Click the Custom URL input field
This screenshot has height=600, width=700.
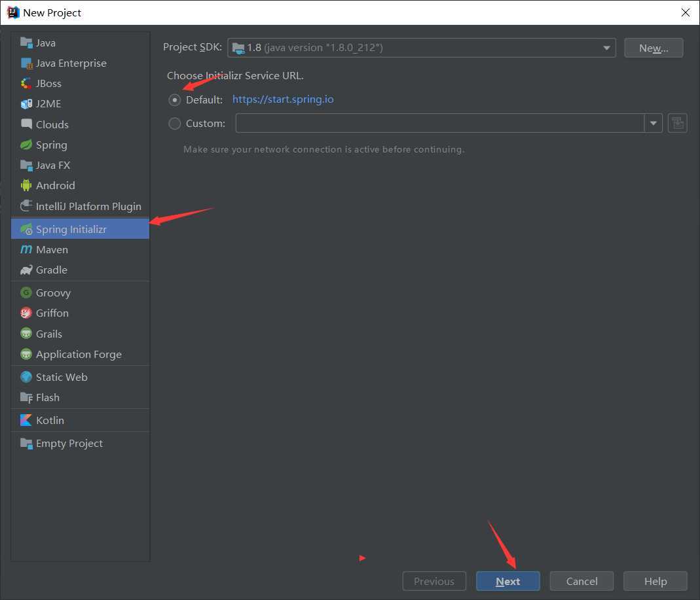[440, 123]
